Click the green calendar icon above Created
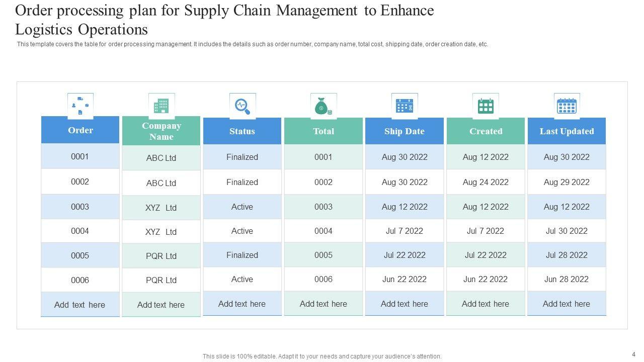644x362 pixels. pos(486,106)
